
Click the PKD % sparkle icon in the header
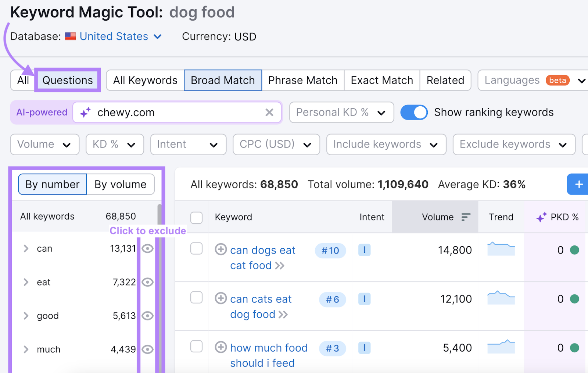point(541,217)
